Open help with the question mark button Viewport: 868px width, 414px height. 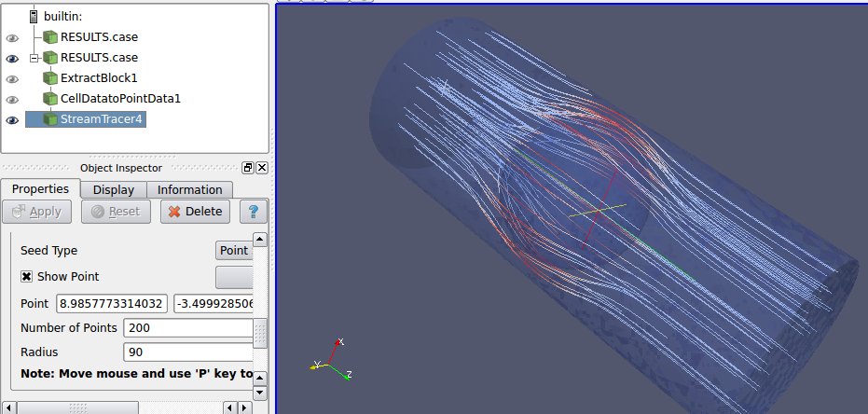click(253, 212)
